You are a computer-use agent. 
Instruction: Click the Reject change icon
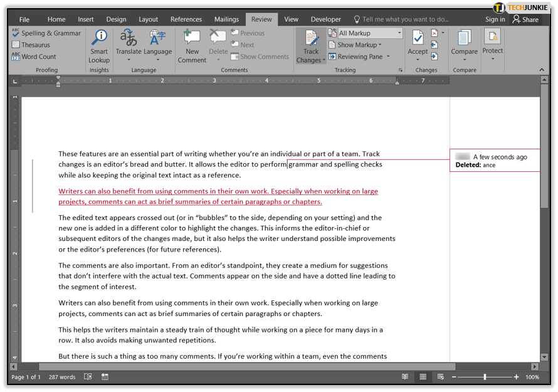coord(434,33)
